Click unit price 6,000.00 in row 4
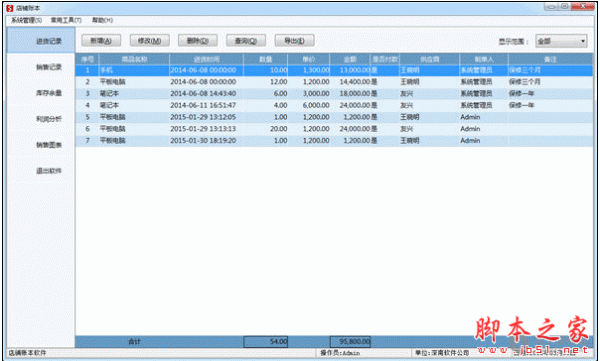This screenshot has width=600, height=361. click(316, 105)
